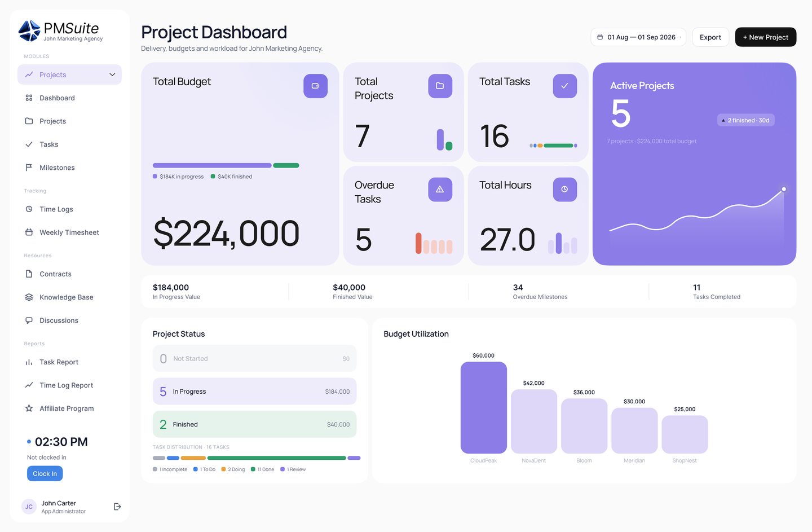
Task: Click the + New Project button
Action: point(766,37)
